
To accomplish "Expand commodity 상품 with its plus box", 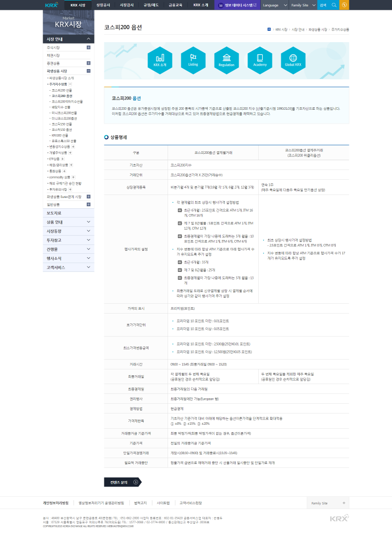I will click(73, 177).
